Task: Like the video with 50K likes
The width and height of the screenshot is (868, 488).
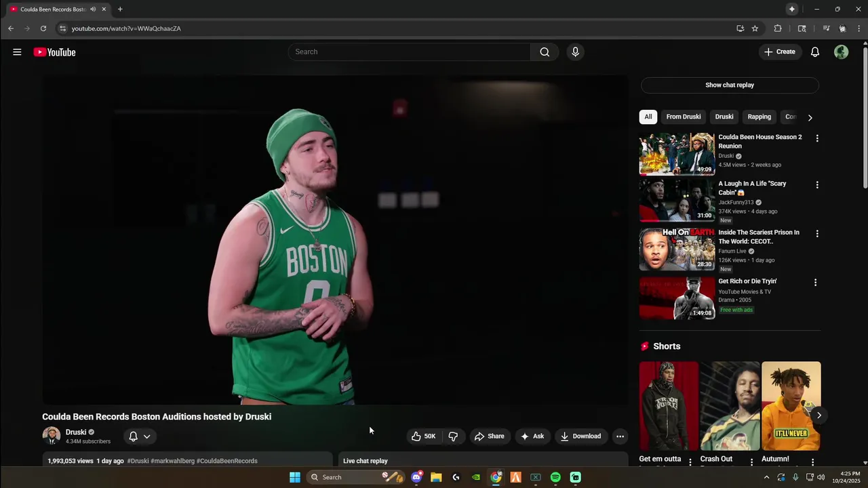Action: [x=423, y=436]
